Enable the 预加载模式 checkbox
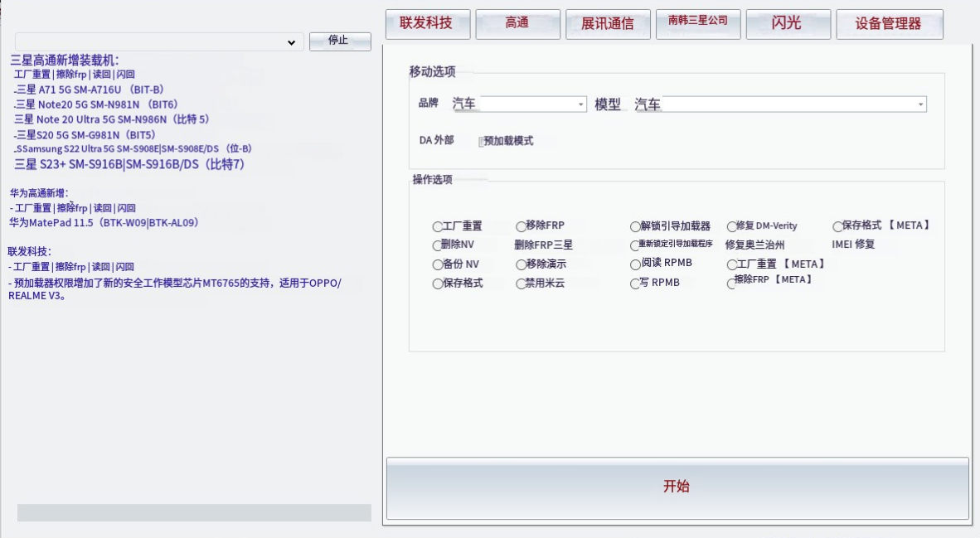The image size is (980, 538). [482, 142]
